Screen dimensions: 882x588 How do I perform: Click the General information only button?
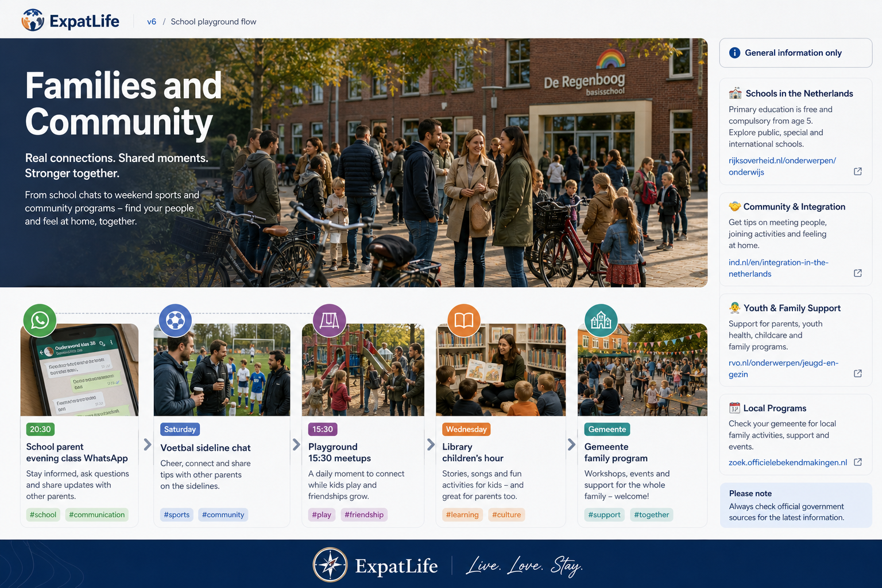pyautogui.click(x=796, y=53)
